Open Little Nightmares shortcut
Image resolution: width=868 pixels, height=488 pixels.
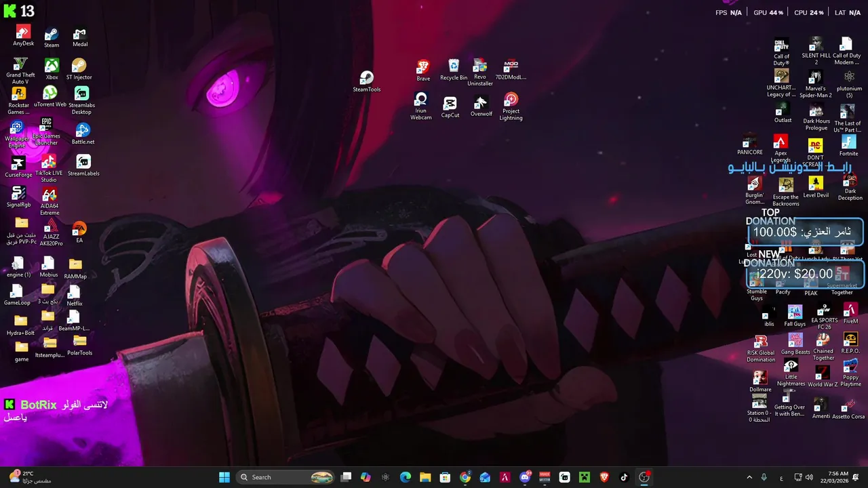pos(791,373)
